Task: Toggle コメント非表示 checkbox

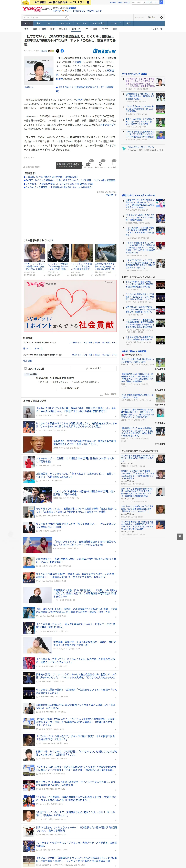Action: pos(102,394)
